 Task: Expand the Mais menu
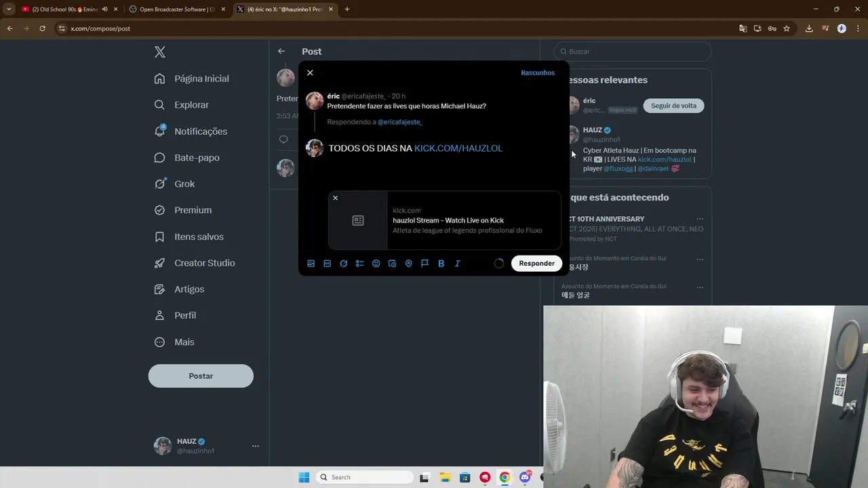175,342
